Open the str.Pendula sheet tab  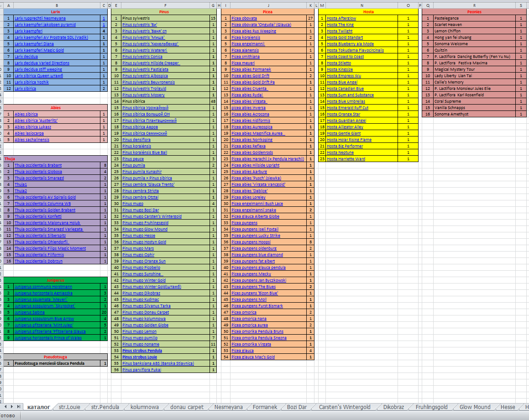[x=105, y=407]
